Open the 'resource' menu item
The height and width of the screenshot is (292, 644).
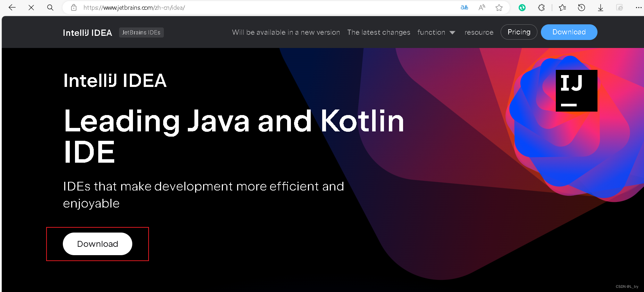click(479, 32)
